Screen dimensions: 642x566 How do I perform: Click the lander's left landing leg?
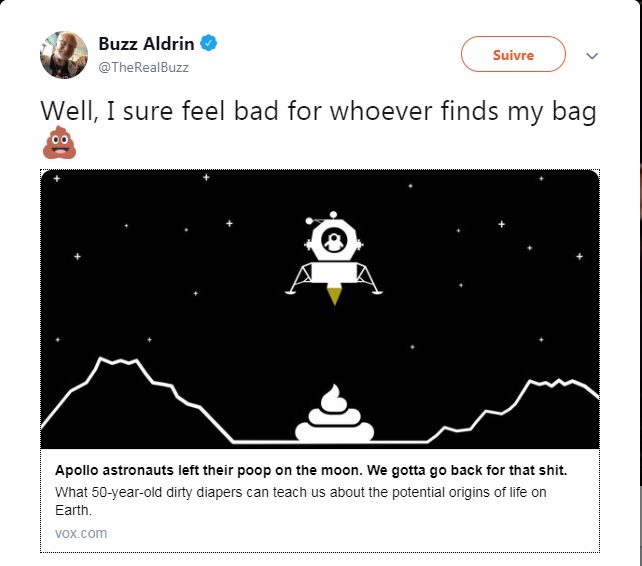click(x=298, y=279)
